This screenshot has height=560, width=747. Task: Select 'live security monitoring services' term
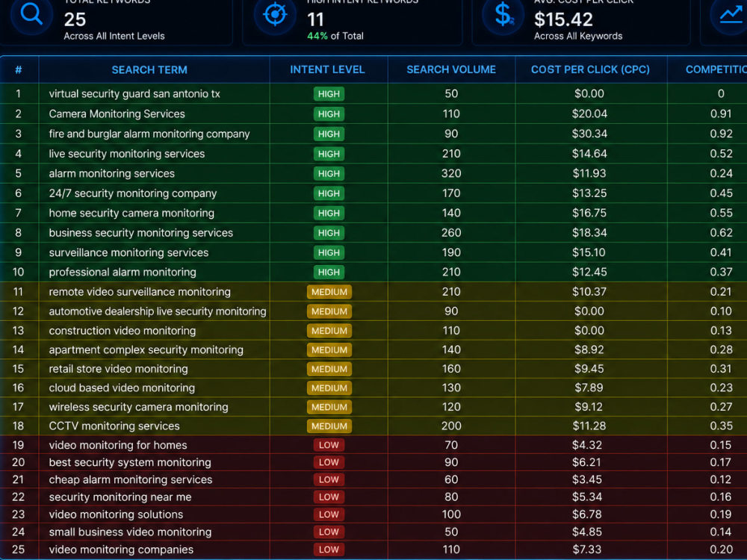coord(127,154)
